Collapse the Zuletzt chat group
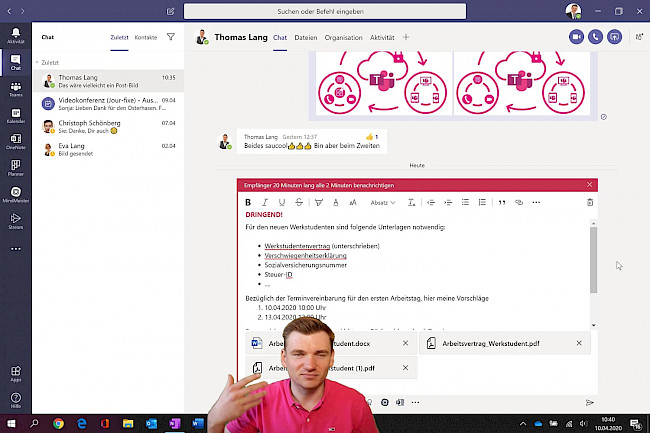650x433 pixels. pos(39,62)
